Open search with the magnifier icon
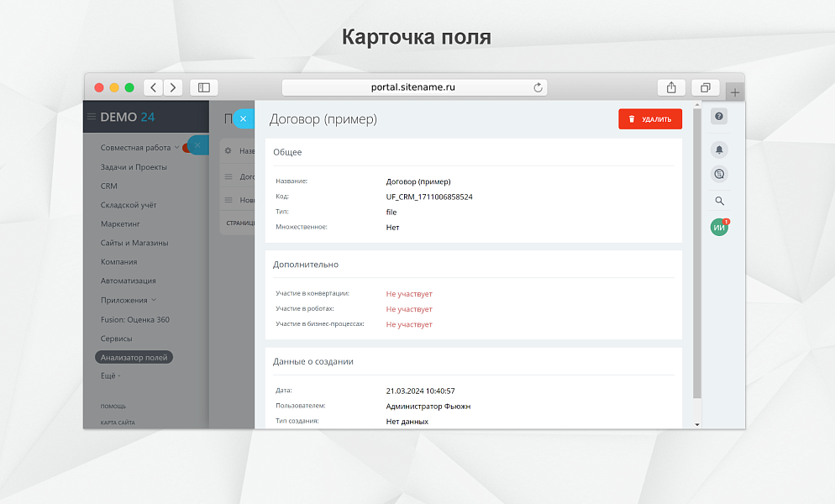The height and width of the screenshot is (504, 835). (x=719, y=201)
